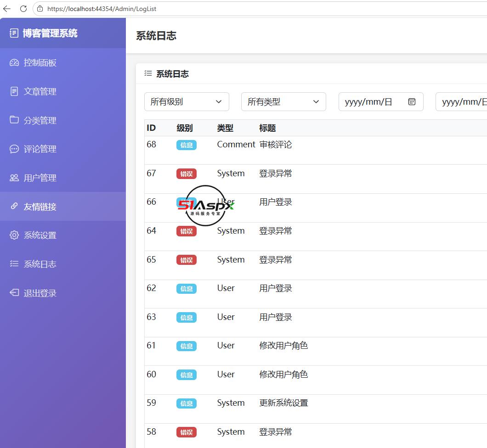The width and height of the screenshot is (487, 448).
Task: Open 系统设置 menu item
Action: coord(63,235)
